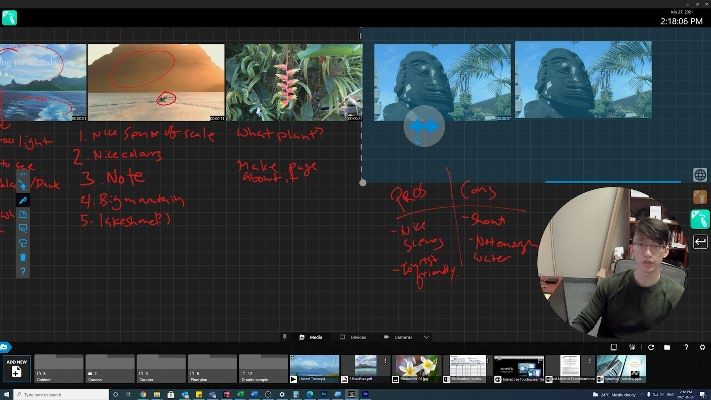The height and width of the screenshot is (400, 711).
Task: Click the trash delete tool
Action: click(x=23, y=258)
